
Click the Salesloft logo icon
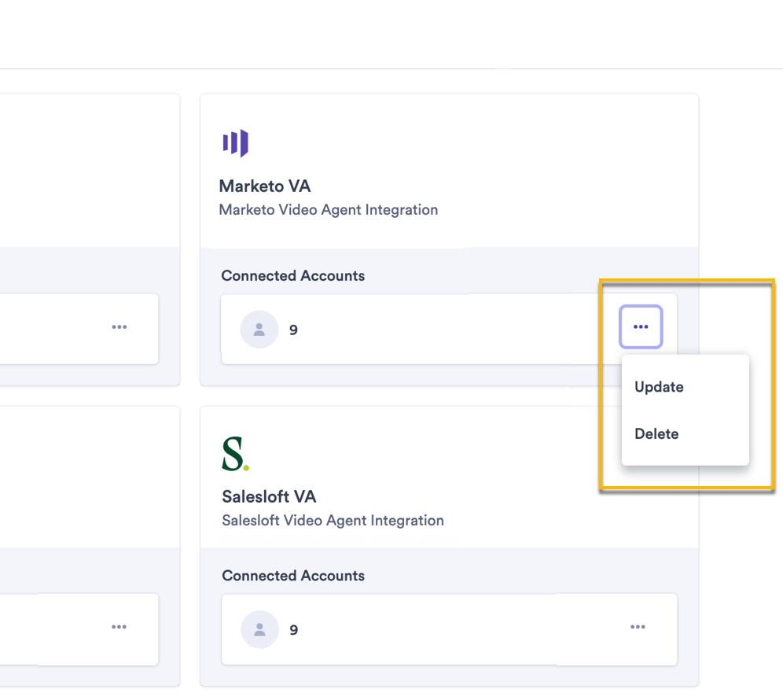coord(235,454)
